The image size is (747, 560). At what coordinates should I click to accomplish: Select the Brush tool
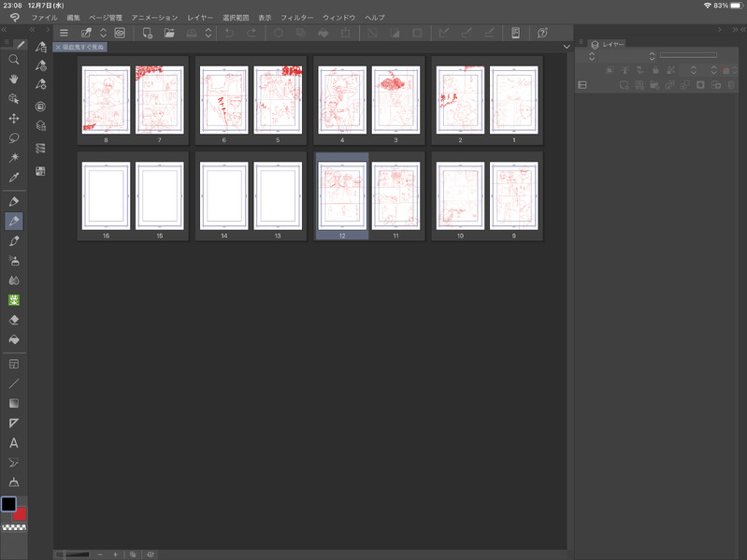[14, 241]
